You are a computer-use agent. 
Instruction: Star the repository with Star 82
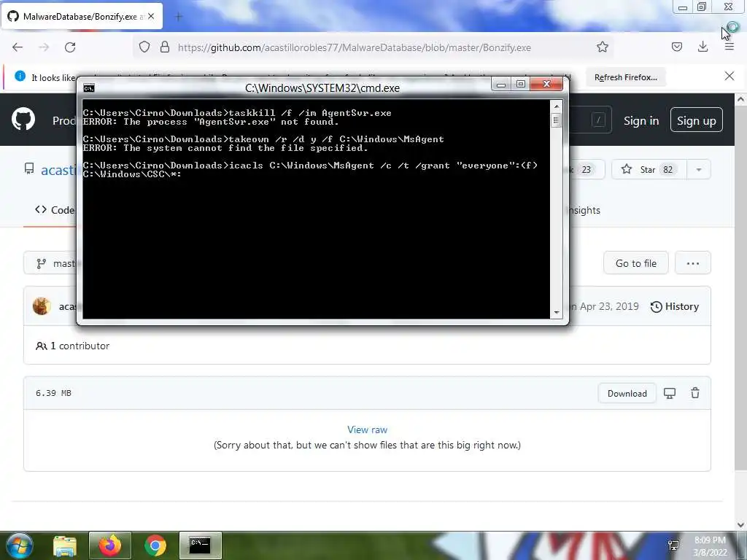click(x=649, y=169)
